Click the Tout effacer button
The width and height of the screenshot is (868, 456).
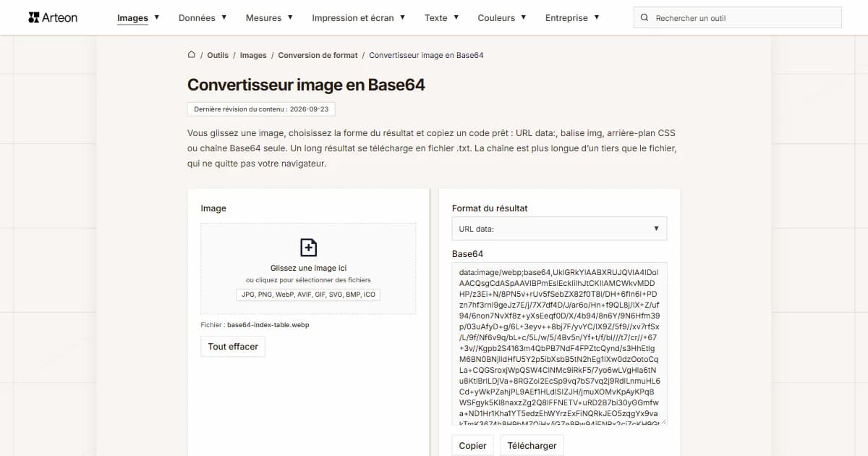tap(233, 347)
